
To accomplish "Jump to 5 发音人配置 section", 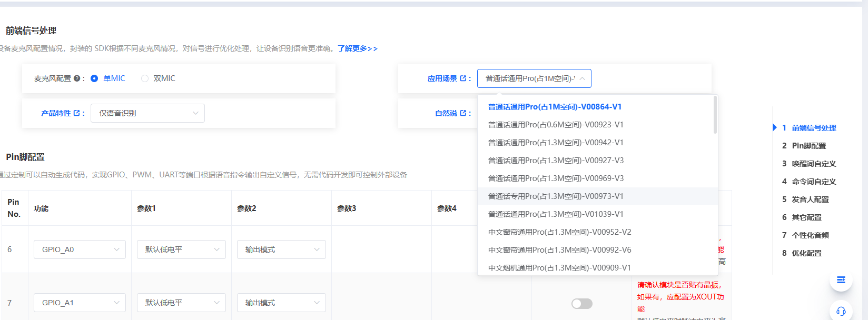I will (805, 199).
